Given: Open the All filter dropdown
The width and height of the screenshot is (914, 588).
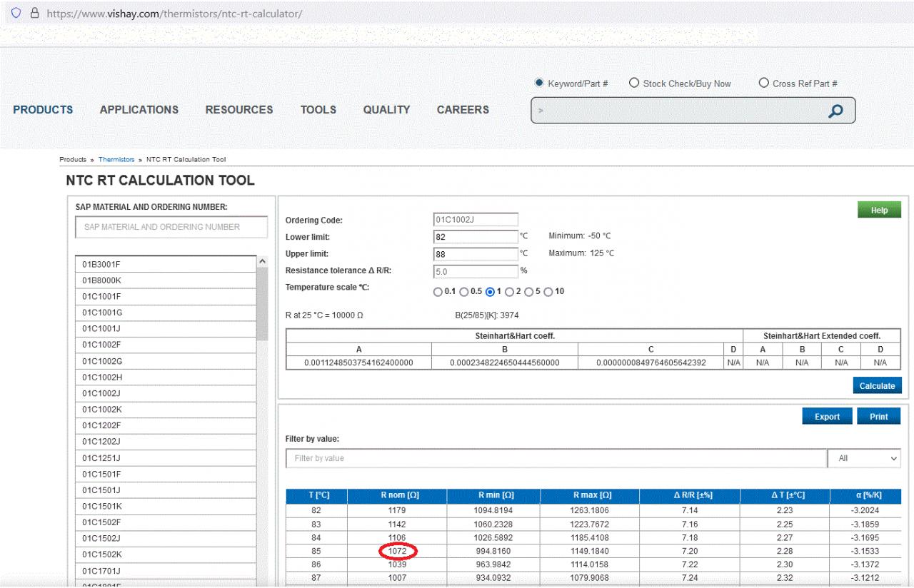Looking at the screenshot, I should [x=864, y=458].
